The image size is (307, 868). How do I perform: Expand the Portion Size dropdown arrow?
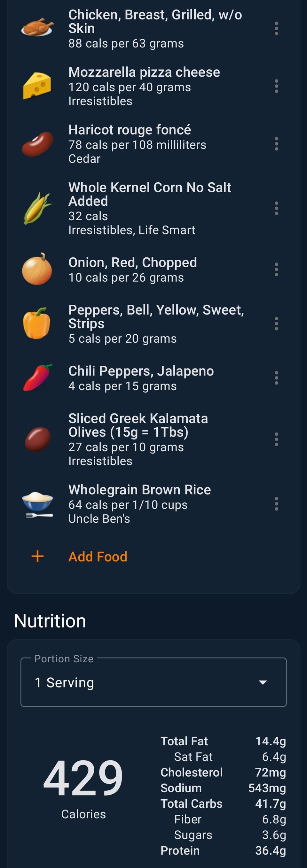[263, 682]
